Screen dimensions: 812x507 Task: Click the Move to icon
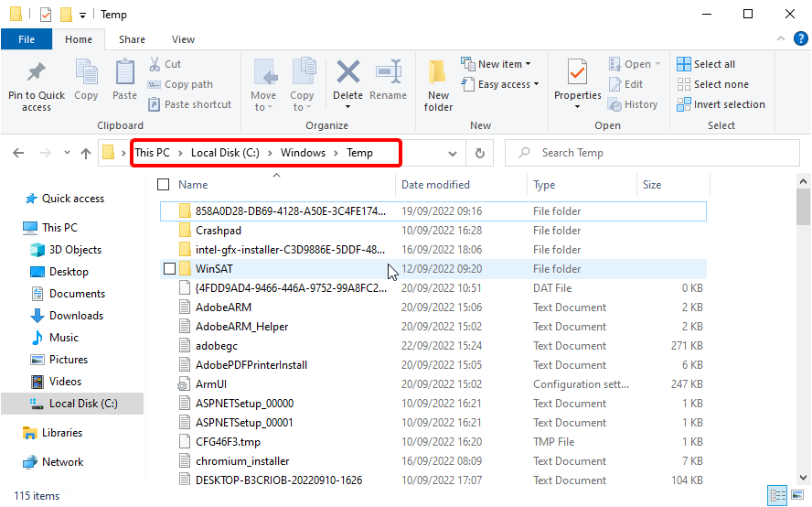click(x=265, y=71)
